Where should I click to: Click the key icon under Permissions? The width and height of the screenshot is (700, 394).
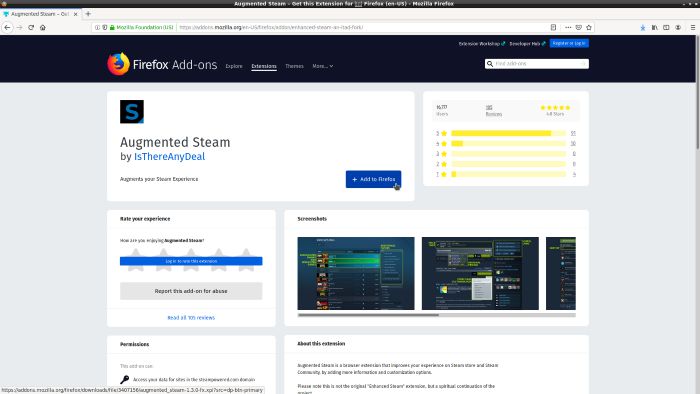coord(125,379)
